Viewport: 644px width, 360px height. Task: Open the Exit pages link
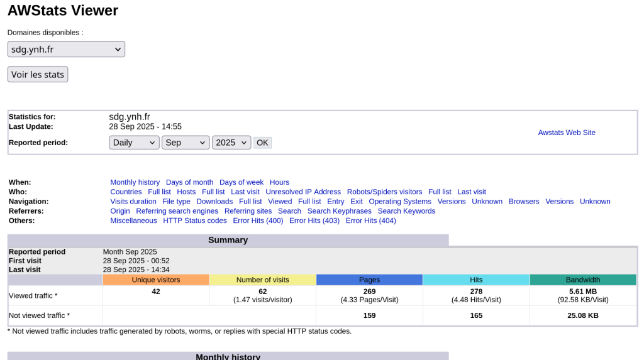[x=357, y=202]
